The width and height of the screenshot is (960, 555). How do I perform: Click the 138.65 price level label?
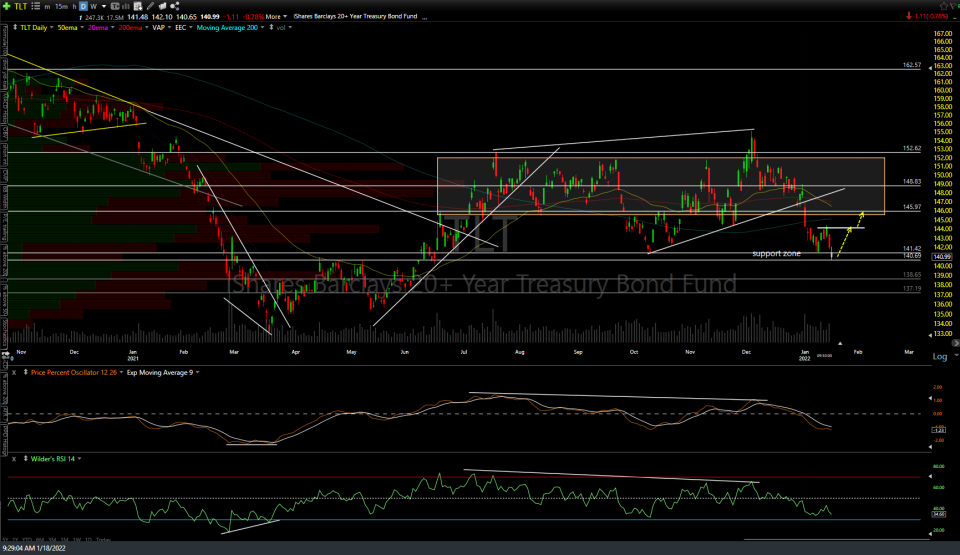(x=912, y=275)
